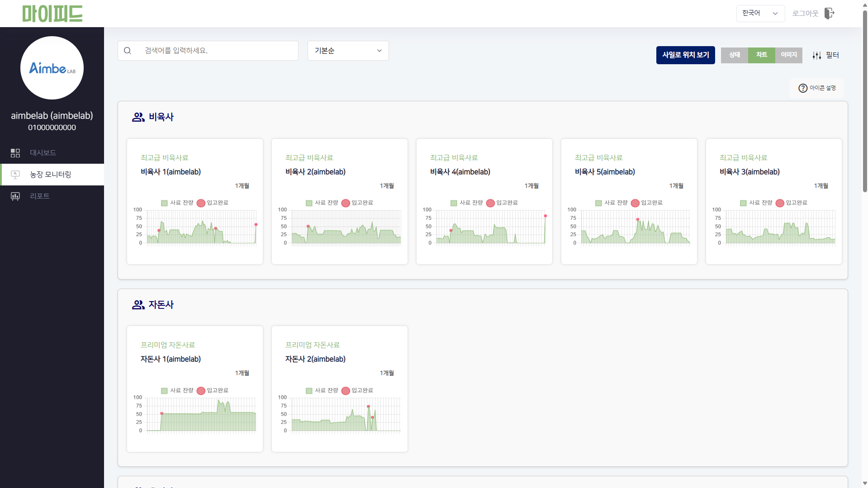Click the 자돈사 group people icon
868x488 pixels.
tap(138, 305)
